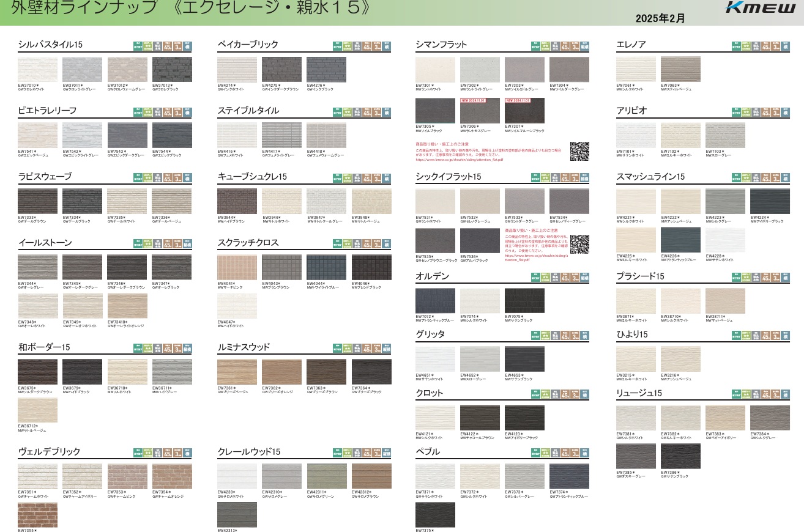Pick the EW4224 MWアイボリーブラック swatch
Screen dimensions: 804x532
point(770,201)
